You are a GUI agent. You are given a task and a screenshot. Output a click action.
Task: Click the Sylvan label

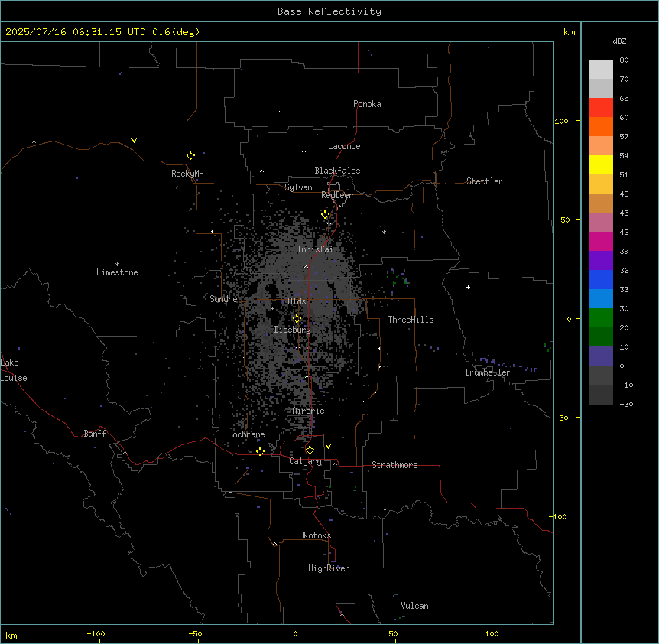coord(298,187)
